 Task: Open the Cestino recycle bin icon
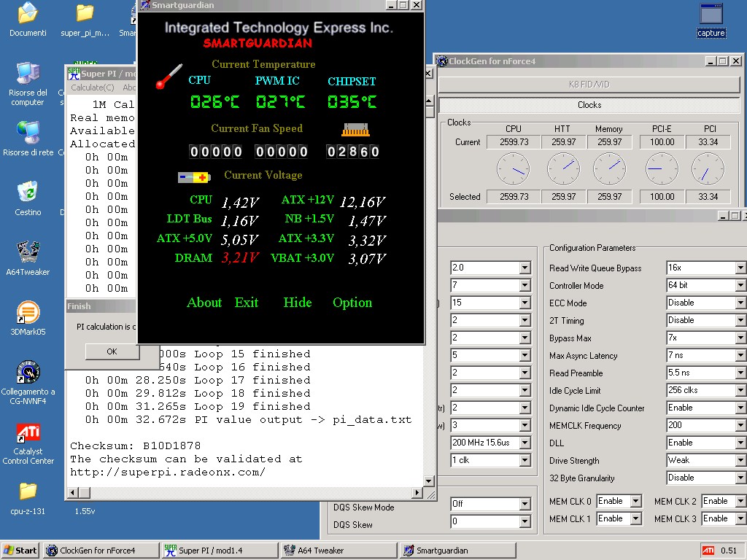(28, 193)
